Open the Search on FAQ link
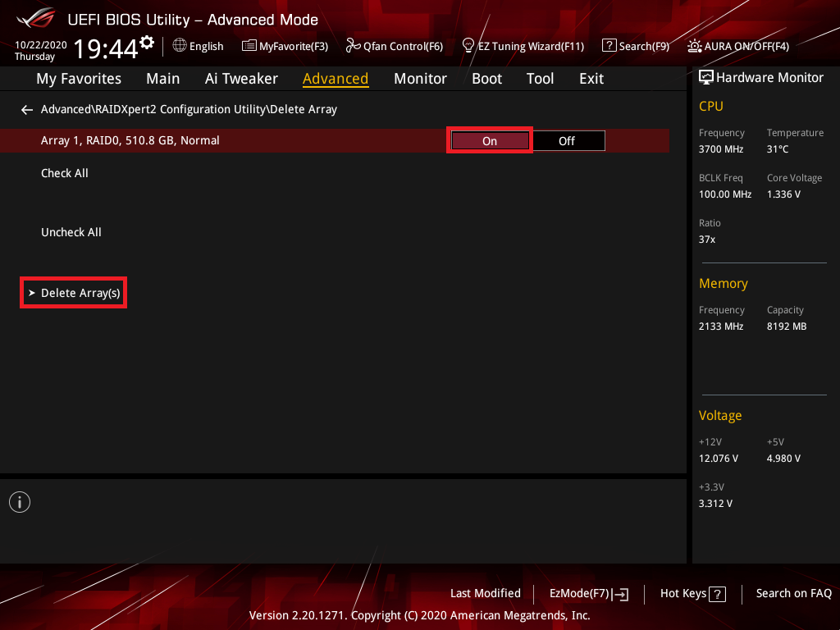 (x=793, y=593)
